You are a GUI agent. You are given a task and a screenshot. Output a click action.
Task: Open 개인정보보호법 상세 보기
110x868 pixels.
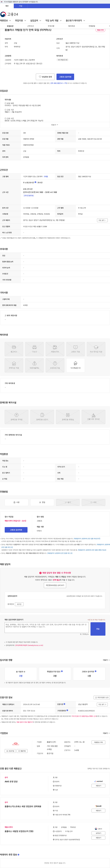point(55,585)
